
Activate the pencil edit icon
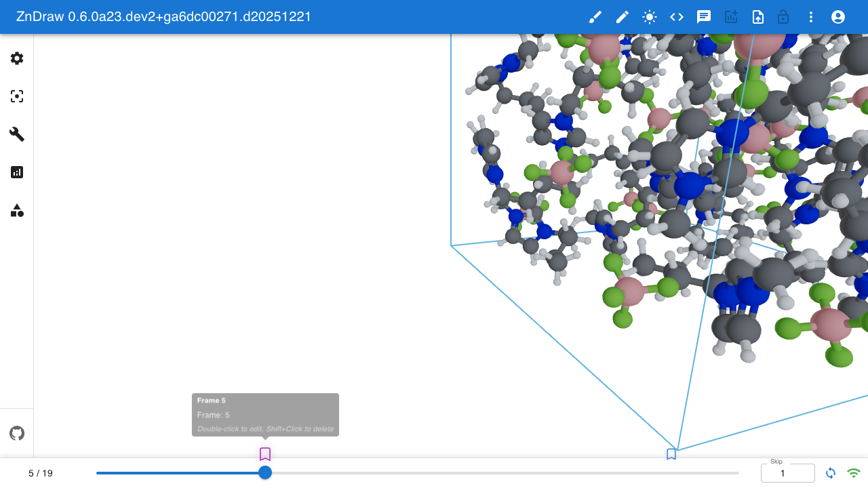(623, 17)
